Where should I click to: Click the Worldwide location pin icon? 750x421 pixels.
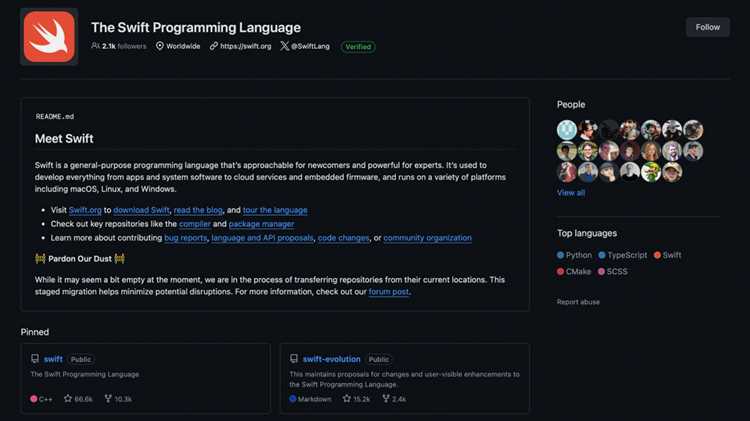160,46
